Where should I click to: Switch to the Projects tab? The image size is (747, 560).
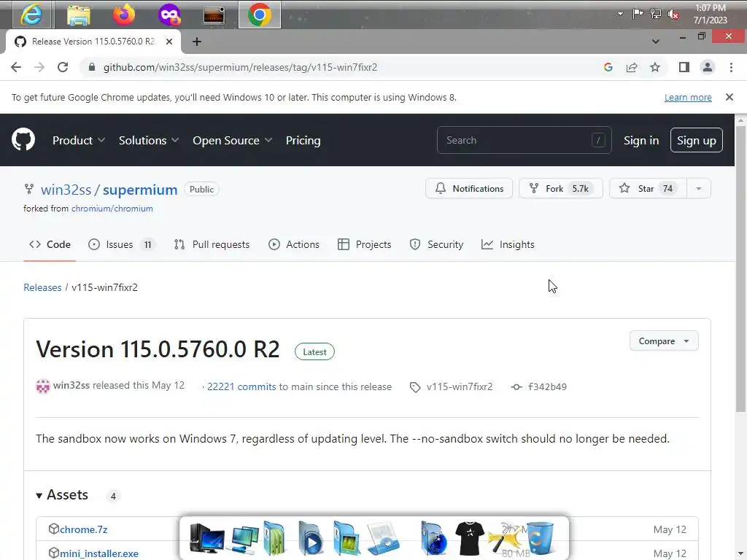tap(365, 244)
